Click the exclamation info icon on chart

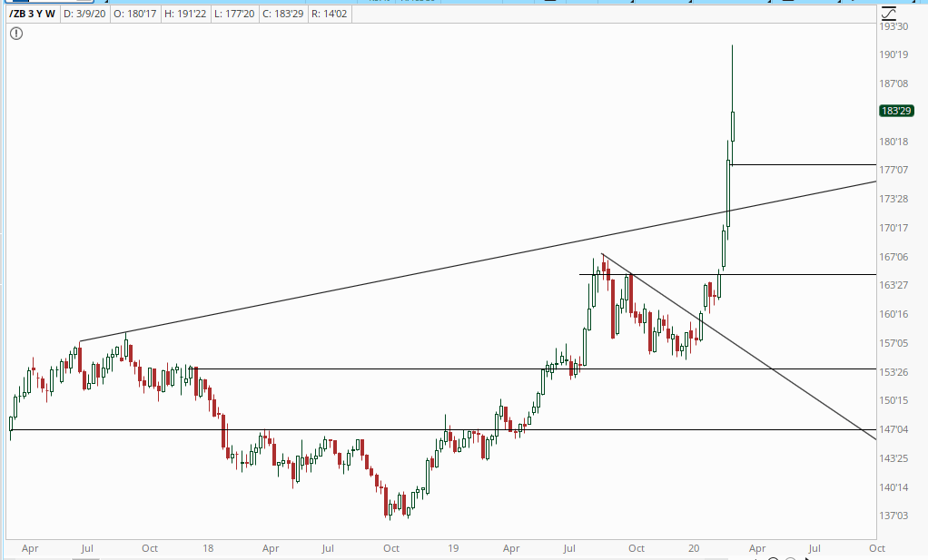click(x=16, y=34)
